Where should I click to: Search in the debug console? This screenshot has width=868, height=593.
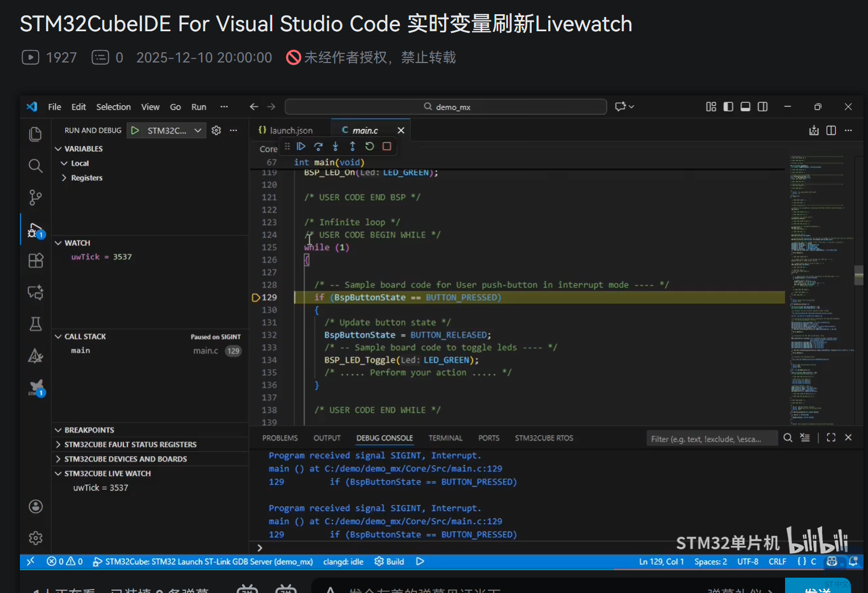tap(788, 438)
